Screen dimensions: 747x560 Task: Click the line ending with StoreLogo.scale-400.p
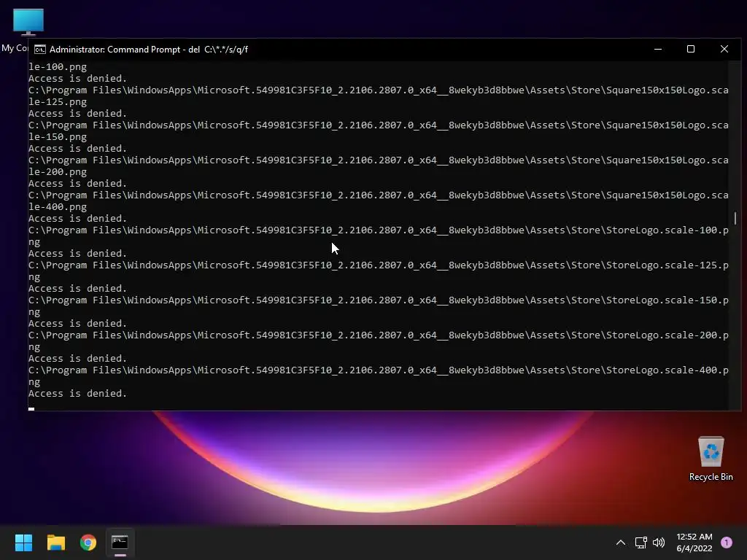[x=379, y=370]
